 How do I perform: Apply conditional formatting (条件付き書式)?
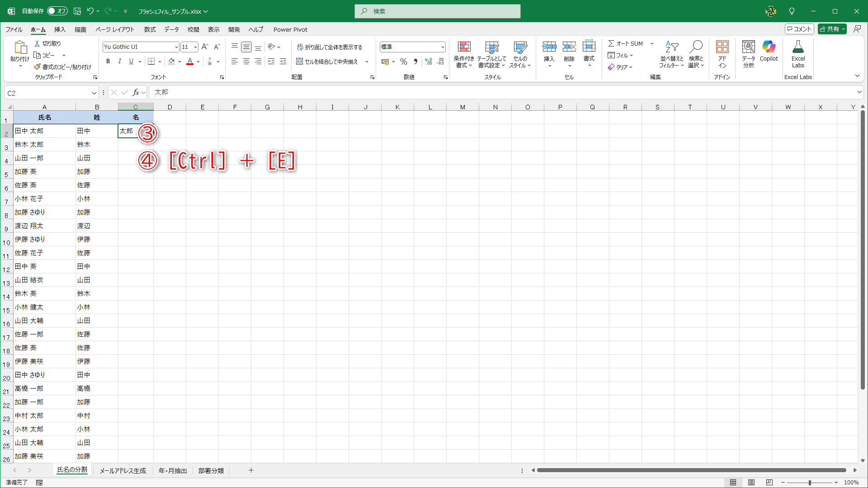pos(464,54)
